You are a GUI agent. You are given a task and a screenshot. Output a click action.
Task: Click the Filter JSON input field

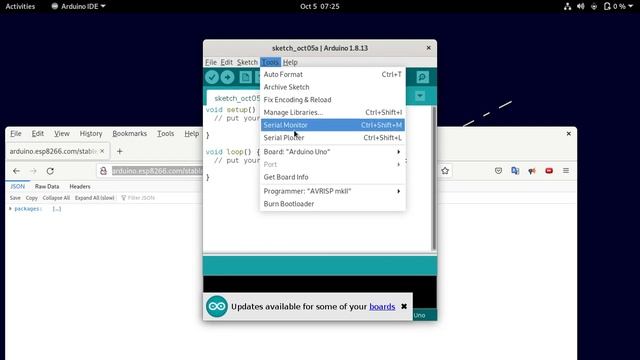coord(141,198)
